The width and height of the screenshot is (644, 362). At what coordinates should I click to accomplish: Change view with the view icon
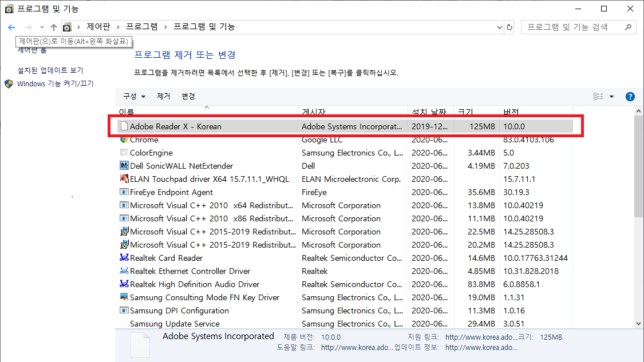598,97
